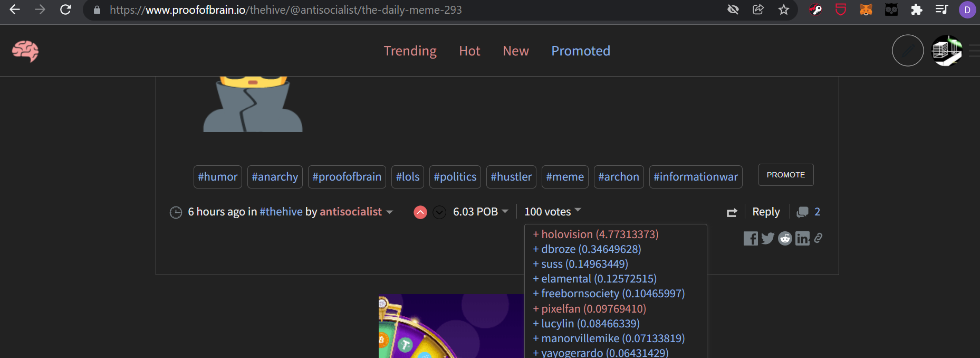Share post to Reddit
Image resolution: width=980 pixels, height=358 pixels.
[785, 239]
